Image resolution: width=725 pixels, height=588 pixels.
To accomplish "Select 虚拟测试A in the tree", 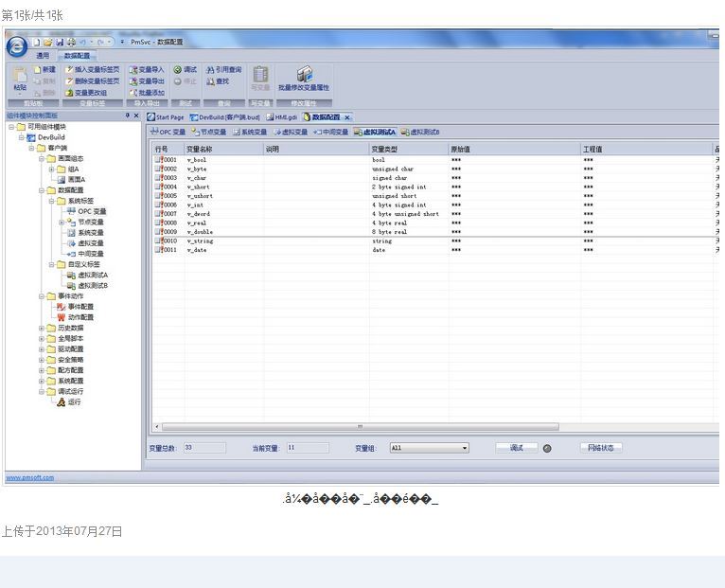I will [93, 275].
